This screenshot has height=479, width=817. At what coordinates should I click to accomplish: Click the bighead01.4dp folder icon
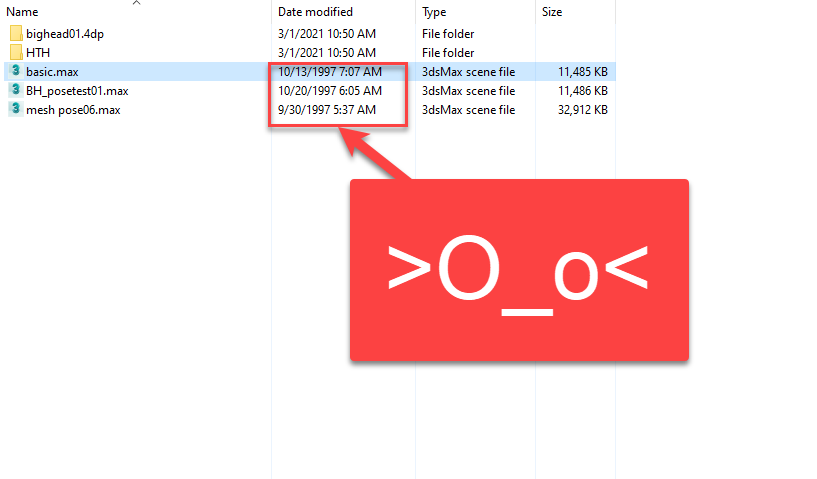tap(16, 34)
